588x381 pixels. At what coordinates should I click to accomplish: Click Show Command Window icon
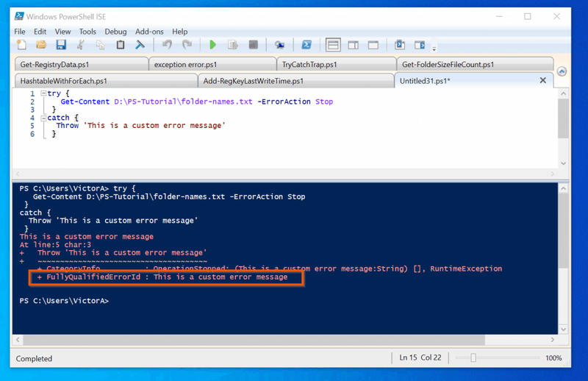399,45
